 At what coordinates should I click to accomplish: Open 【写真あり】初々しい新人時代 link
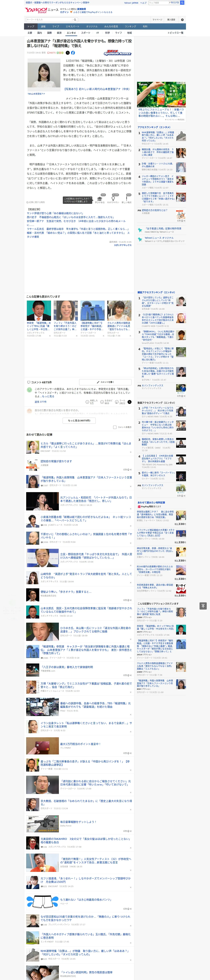point(97,89)
